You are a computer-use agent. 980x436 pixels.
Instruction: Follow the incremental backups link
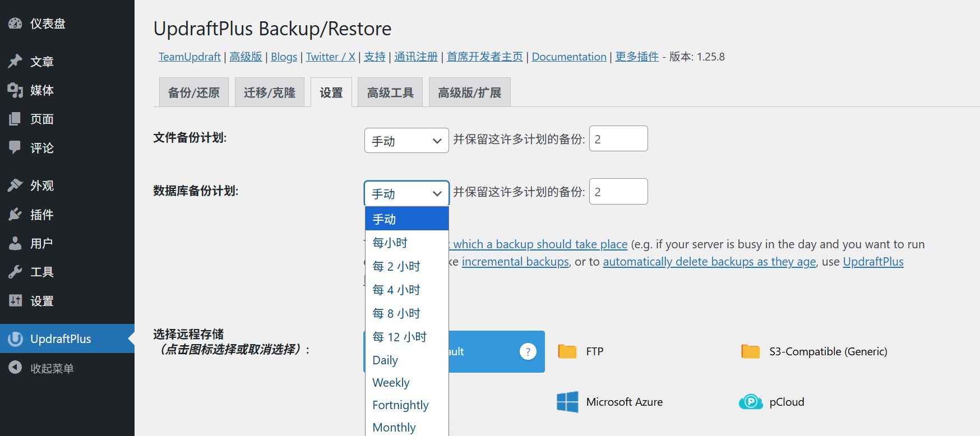(515, 262)
